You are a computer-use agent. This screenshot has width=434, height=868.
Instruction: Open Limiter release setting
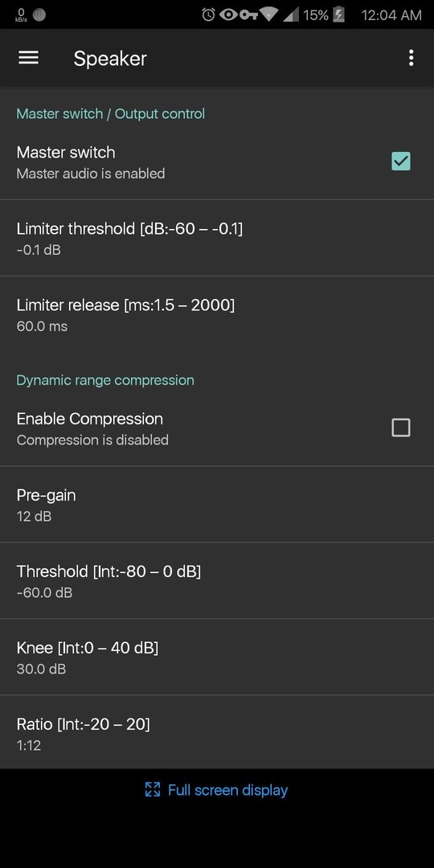pos(217,314)
